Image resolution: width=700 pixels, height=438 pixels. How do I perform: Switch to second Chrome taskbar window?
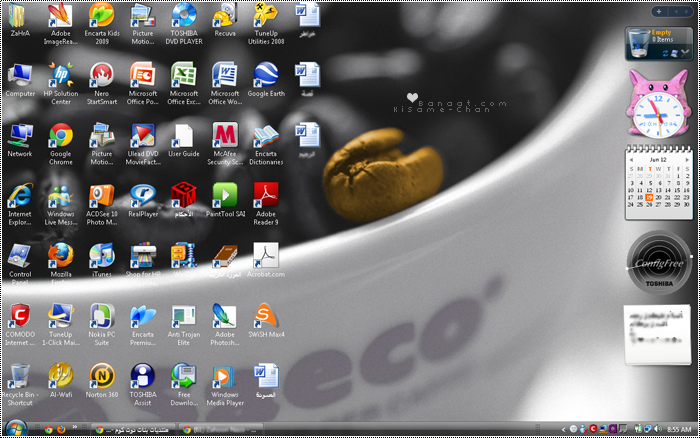(x=221, y=430)
